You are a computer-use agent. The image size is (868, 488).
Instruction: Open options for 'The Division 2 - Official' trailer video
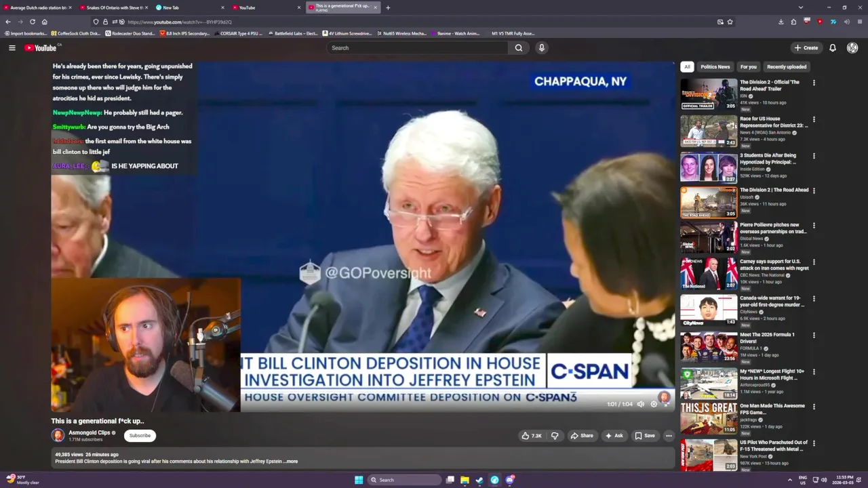pyautogui.click(x=814, y=83)
